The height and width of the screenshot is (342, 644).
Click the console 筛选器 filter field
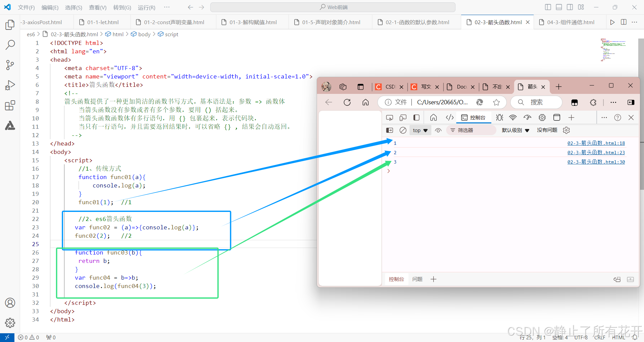point(471,130)
